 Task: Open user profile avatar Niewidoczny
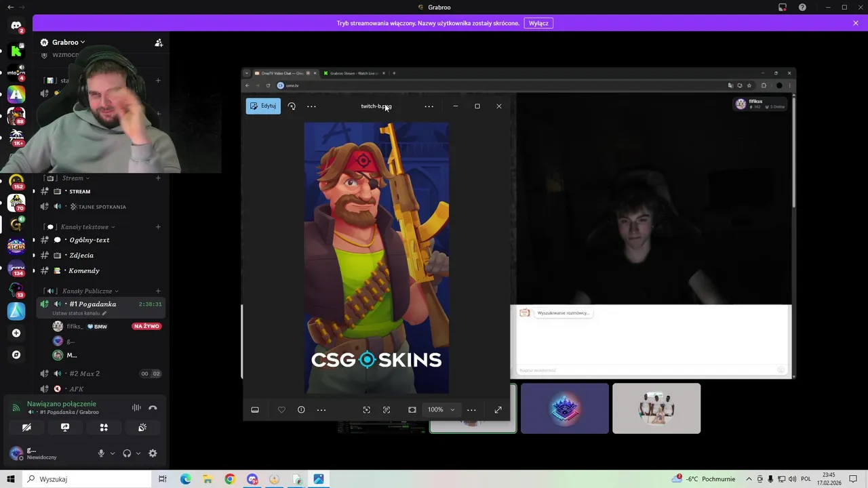(x=16, y=453)
